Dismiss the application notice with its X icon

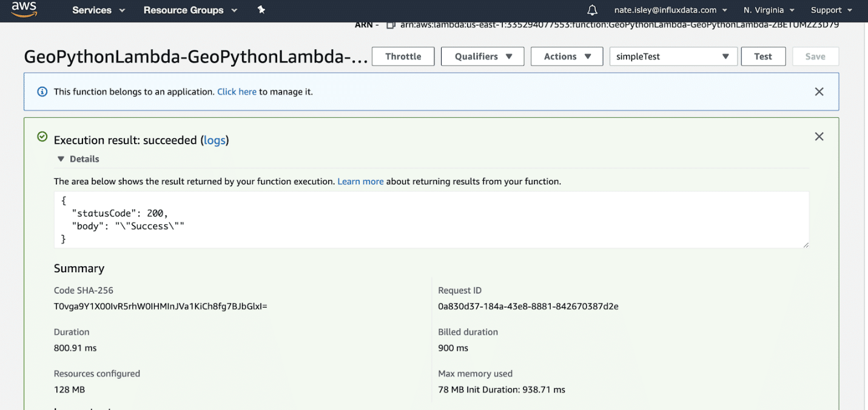pos(819,91)
